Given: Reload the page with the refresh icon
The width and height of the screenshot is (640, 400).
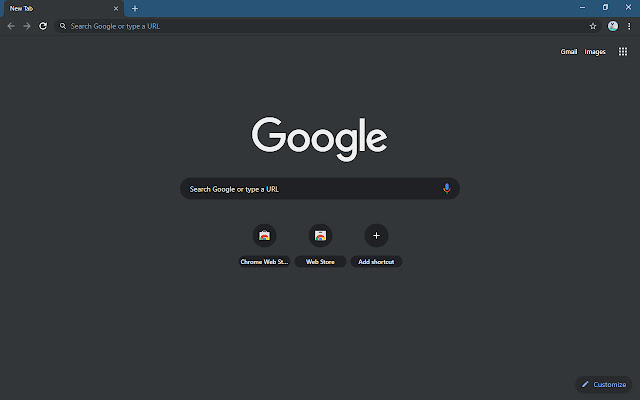Looking at the screenshot, I should [x=43, y=26].
